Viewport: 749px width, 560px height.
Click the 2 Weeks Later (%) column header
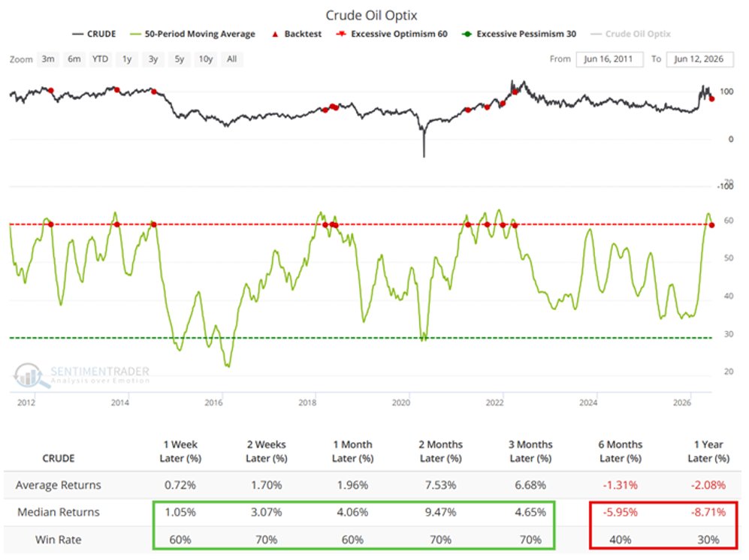pos(267,451)
